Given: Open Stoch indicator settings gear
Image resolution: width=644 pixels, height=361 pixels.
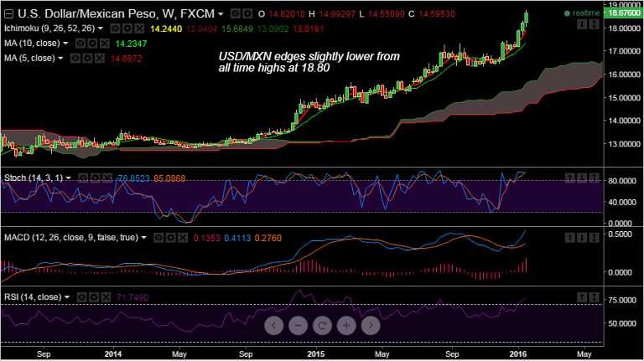Looking at the screenshot, I should 96,178.
